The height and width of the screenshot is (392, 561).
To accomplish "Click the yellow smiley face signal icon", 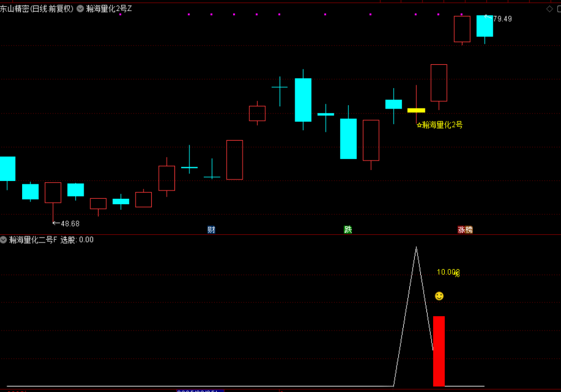I will coord(439,296).
